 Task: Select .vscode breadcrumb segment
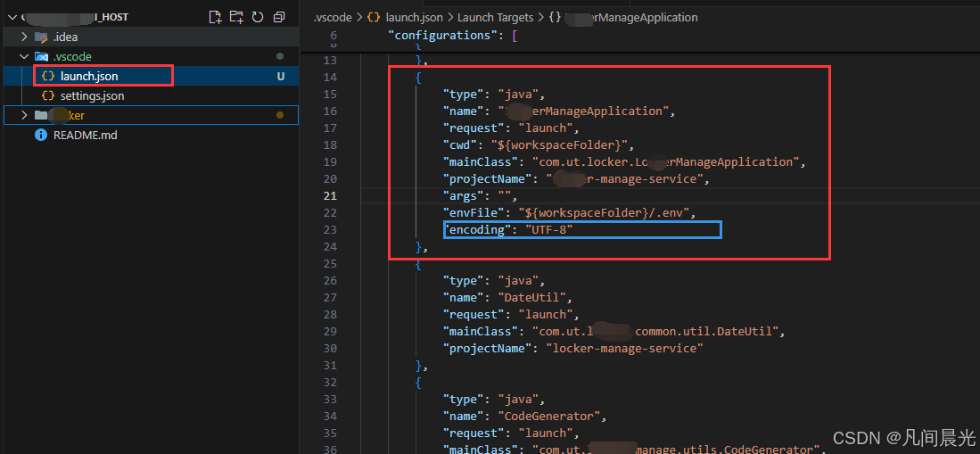click(x=333, y=18)
